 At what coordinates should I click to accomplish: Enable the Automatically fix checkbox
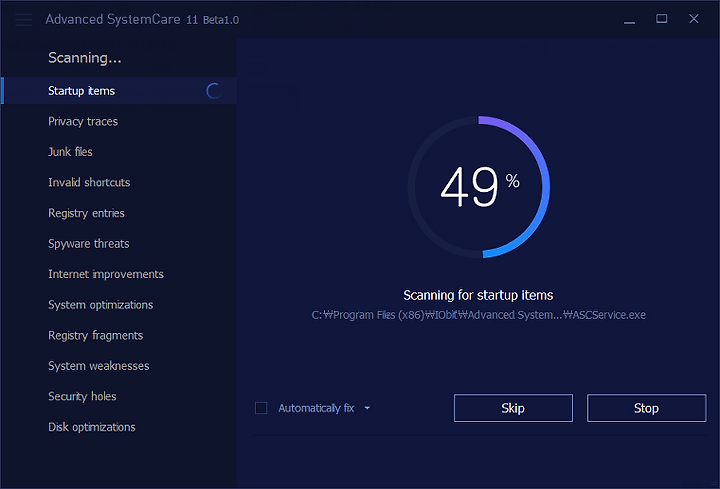261,408
